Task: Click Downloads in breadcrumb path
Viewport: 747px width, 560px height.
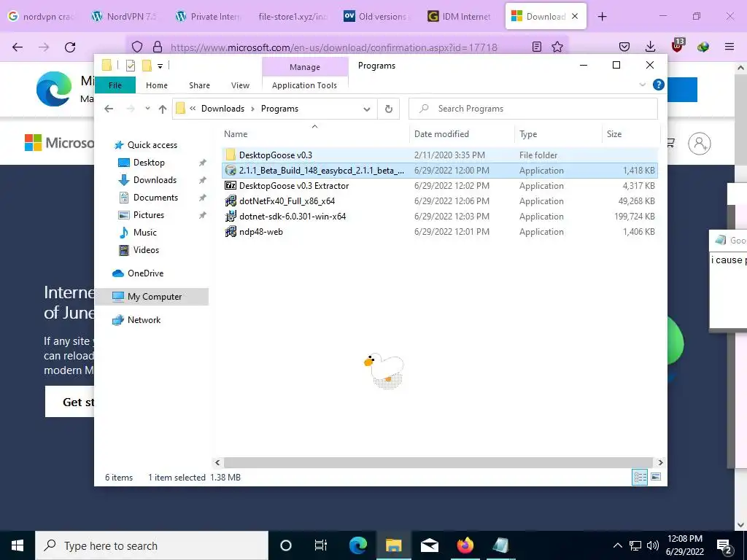Action: coord(222,109)
